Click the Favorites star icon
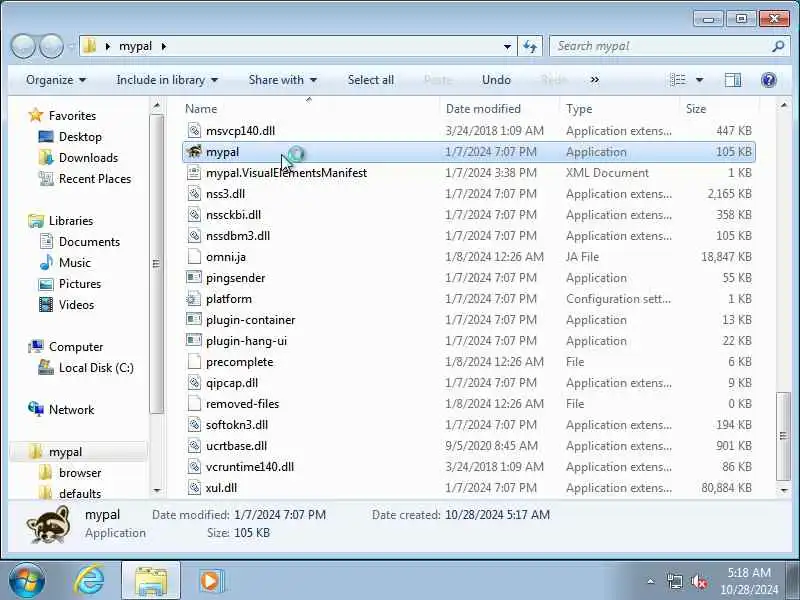The width and height of the screenshot is (800, 600). [x=36, y=115]
